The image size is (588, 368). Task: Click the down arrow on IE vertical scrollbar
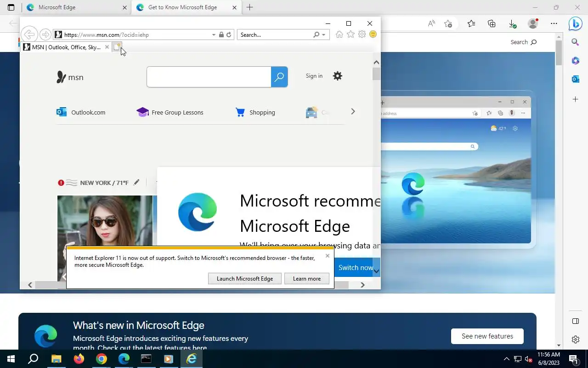tap(376, 271)
